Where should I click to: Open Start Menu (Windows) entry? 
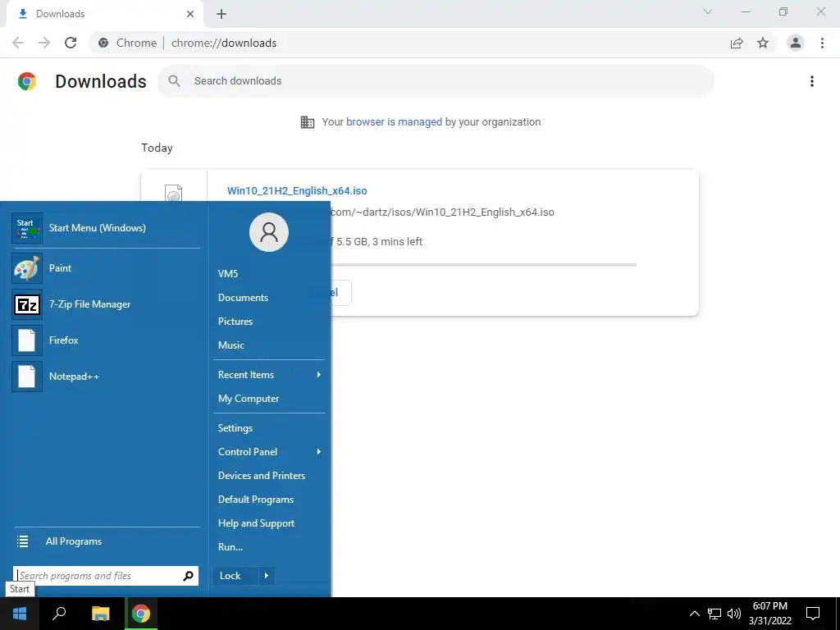pos(106,228)
